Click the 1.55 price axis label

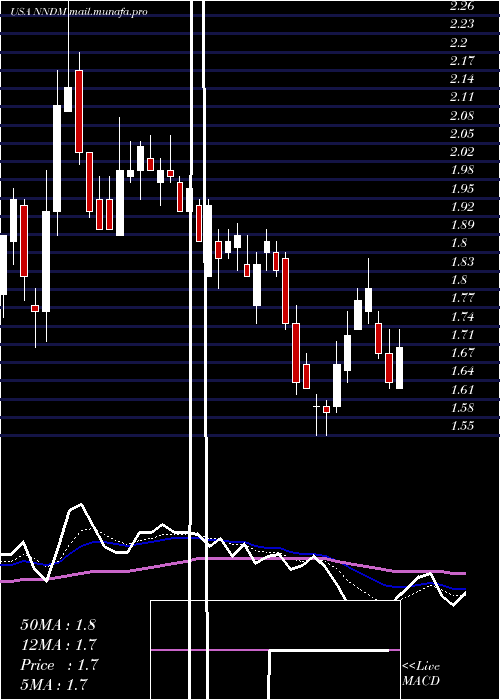(x=462, y=426)
